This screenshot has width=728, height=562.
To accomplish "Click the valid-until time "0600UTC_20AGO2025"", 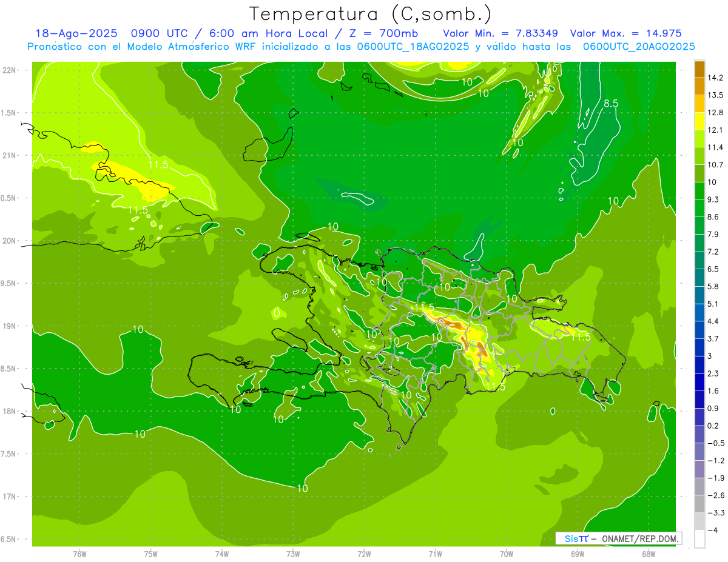I will point(639,47).
